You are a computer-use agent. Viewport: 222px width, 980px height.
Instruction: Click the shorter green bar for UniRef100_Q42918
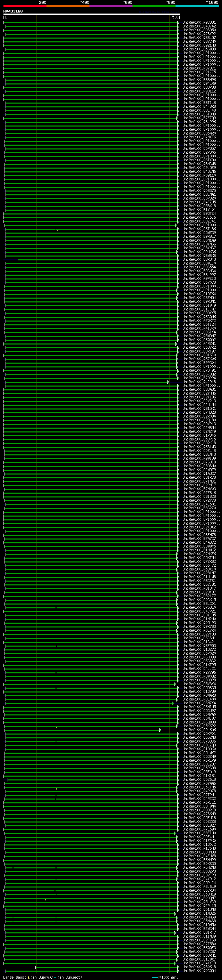click(87, 382)
